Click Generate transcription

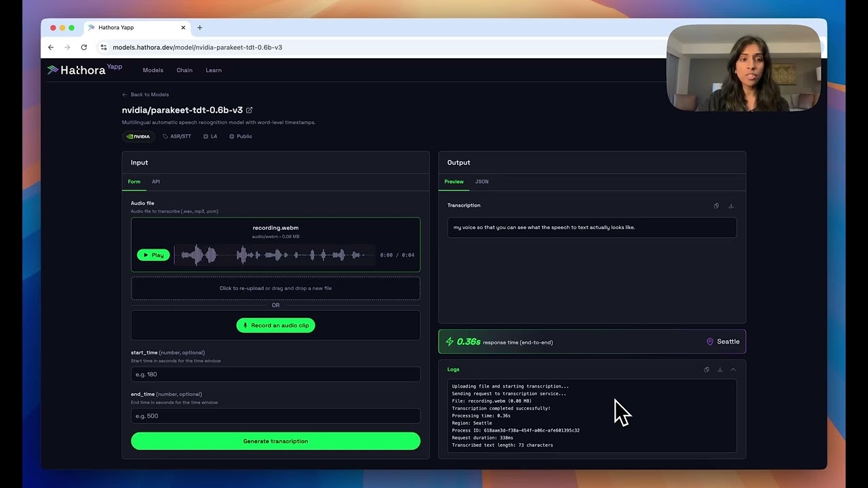coord(275,441)
